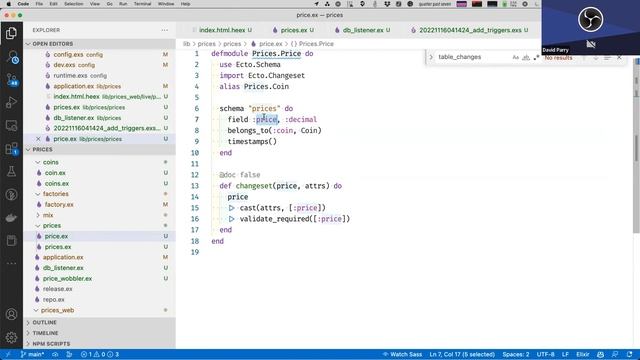Click the table_changes find input field
The image size is (640, 360).
[473, 57]
